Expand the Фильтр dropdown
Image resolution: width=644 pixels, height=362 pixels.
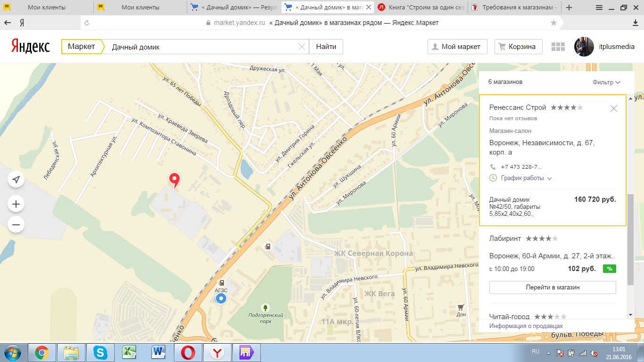(606, 82)
